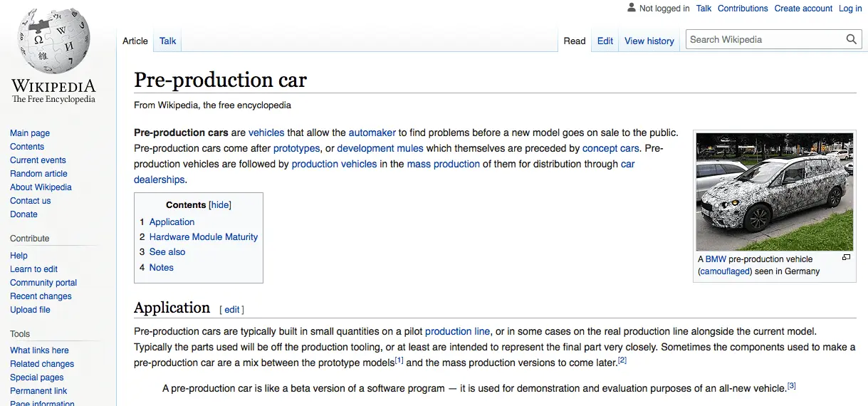Click Log in
The width and height of the screenshot is (868, 406).
click(850, 9)
